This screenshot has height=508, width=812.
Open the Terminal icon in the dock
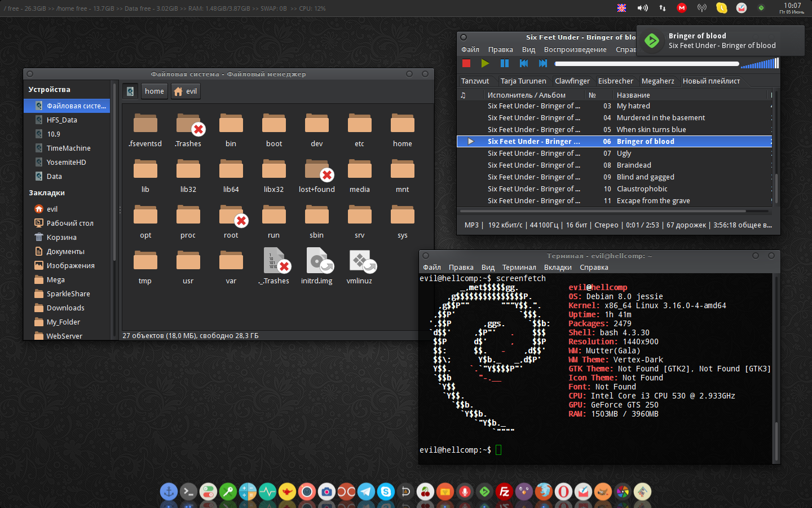188,492
